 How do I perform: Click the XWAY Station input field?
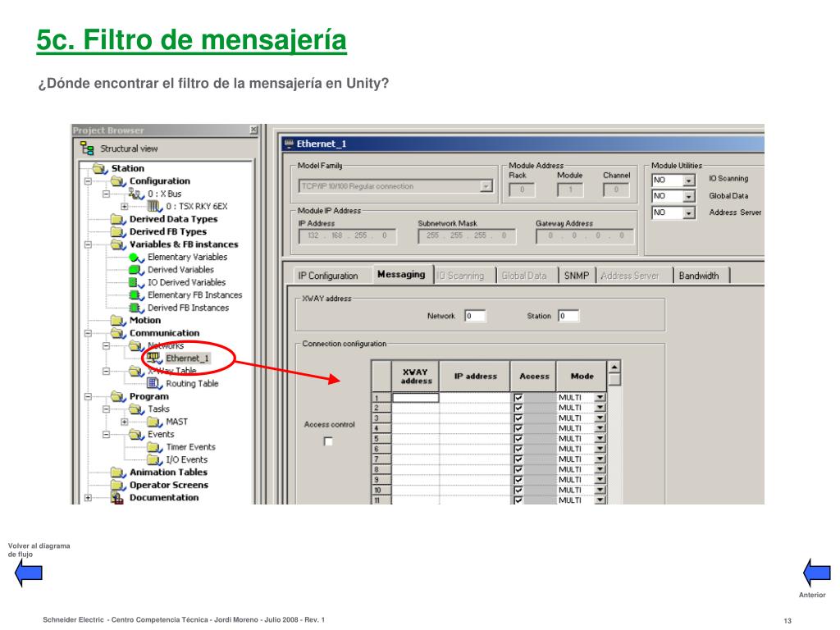pos(568,316)
